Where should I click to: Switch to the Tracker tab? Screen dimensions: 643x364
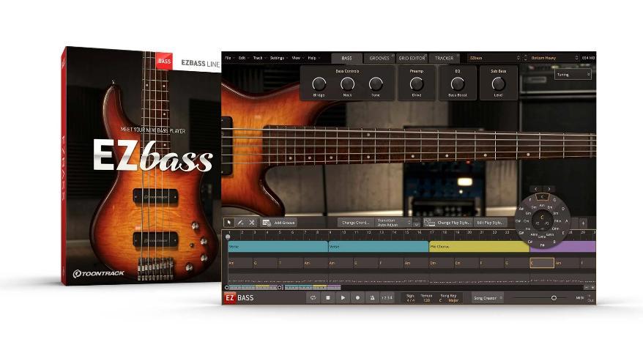[x=444, y=58]
